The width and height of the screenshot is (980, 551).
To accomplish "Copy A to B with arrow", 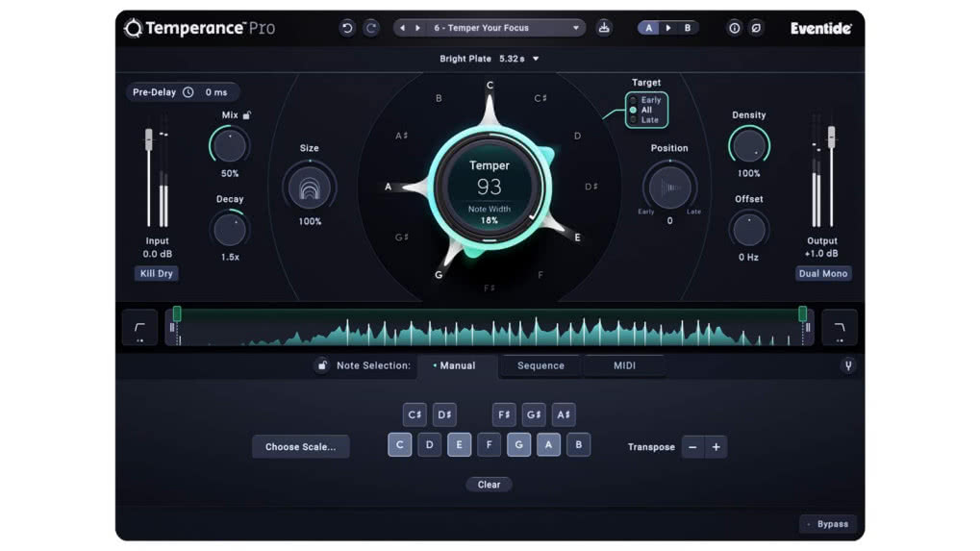I will click(x=668, y=28).
